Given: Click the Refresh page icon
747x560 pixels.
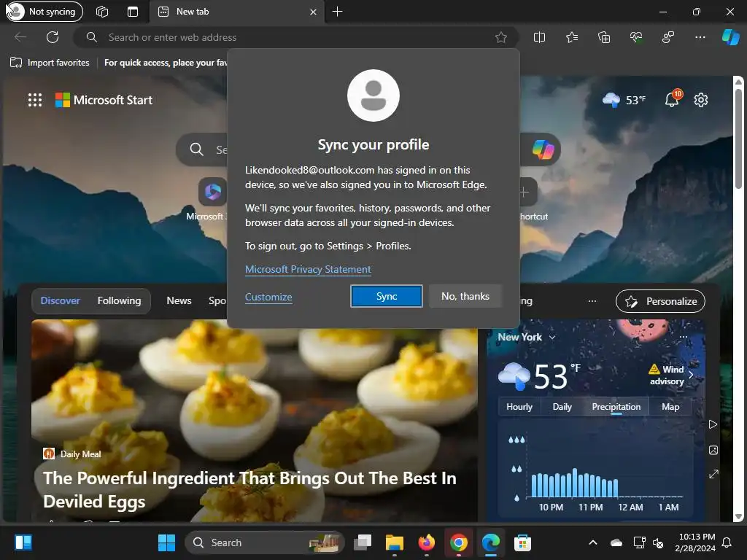Looking at the screenshot, I should point(53,37).
